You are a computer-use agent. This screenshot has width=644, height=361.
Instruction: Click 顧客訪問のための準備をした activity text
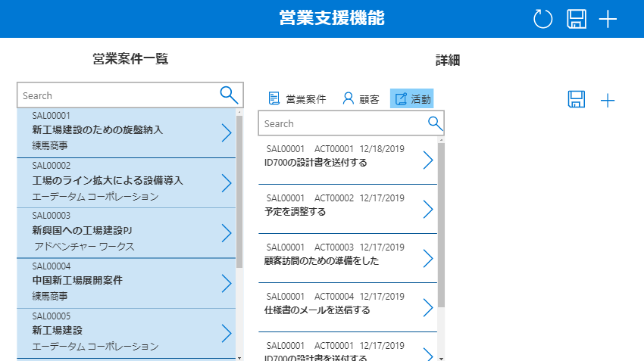pos(321,261)
